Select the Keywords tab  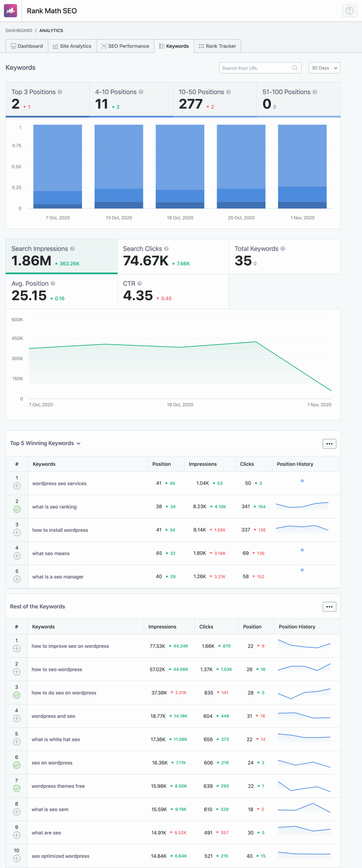[174, 46]
